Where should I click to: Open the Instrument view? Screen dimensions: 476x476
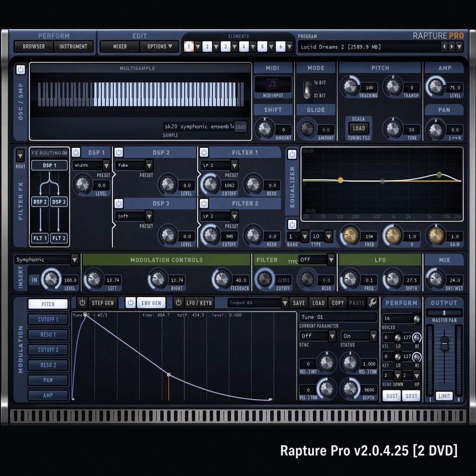(x=73, y=46)
